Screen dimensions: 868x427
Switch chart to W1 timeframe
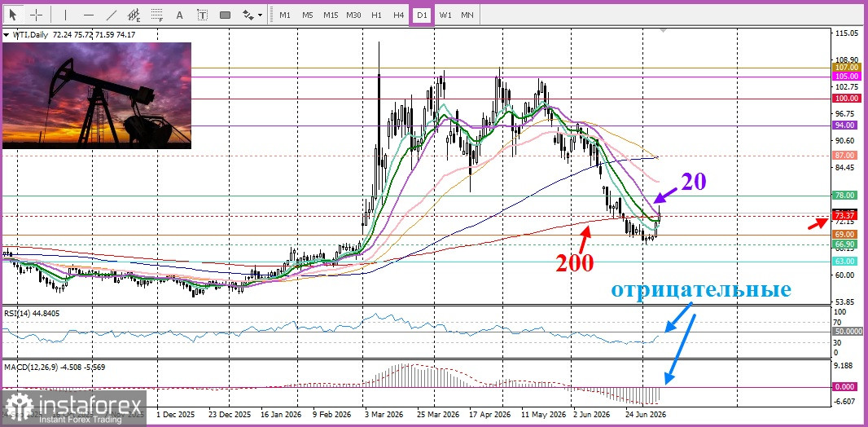445,15
